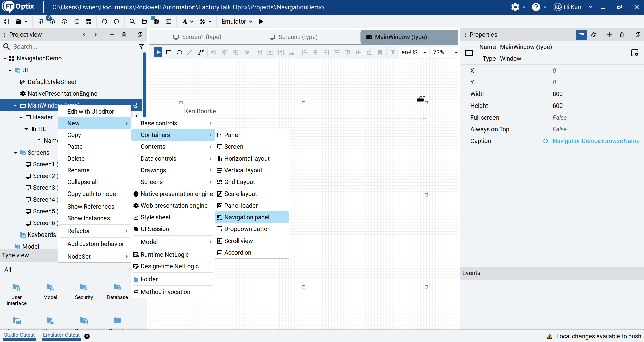Choose Panel loader from the Containers submenu
The width and height of the screenshot is (644, 342).
point(252,206)
